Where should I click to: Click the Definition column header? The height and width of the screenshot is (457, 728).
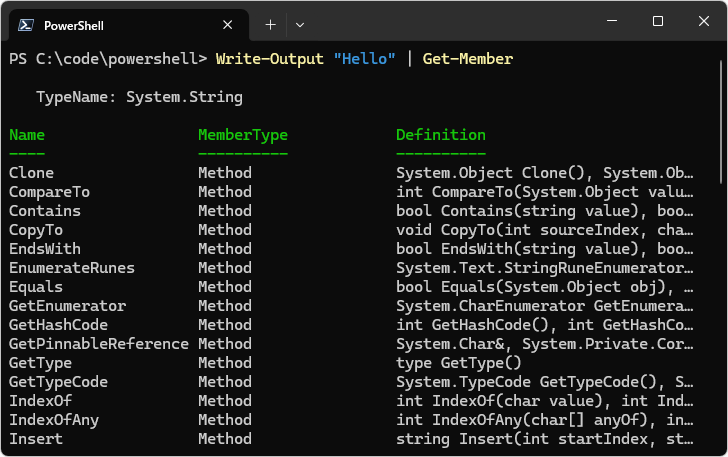[440, 135]
